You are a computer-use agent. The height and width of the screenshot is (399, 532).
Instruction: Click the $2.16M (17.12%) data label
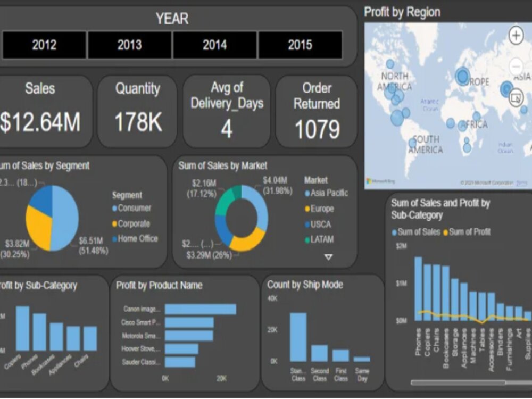pos(202,188)
